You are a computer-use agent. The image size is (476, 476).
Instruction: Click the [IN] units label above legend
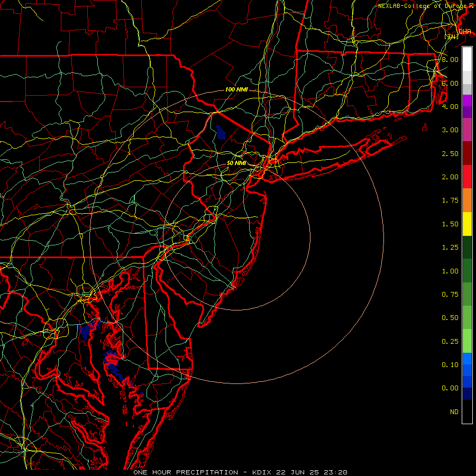(x=451, y=36)
